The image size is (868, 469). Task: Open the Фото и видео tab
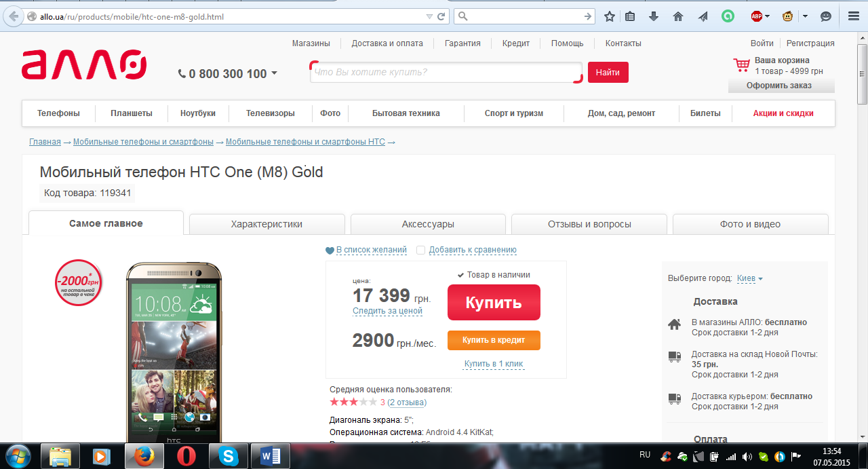pyautogui.click(x=750, y=224)
